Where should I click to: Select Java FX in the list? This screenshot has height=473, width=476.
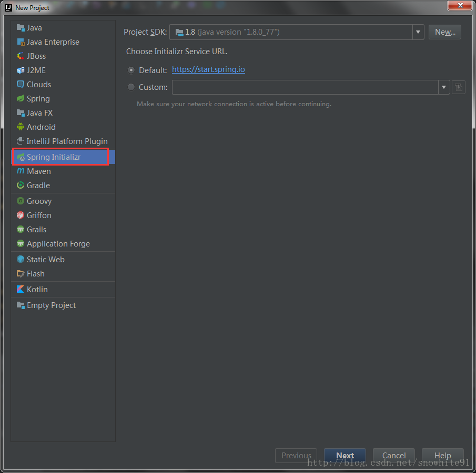click(x=63, y=113)
